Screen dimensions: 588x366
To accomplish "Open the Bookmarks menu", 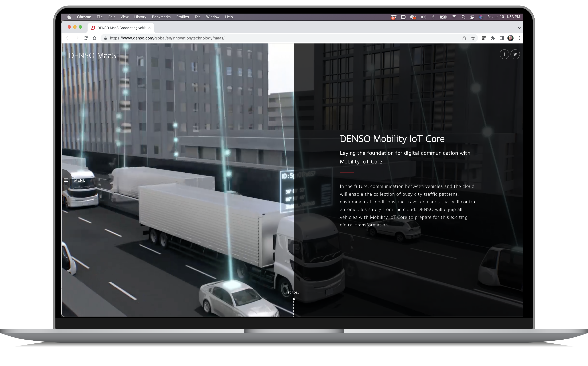I will pyautogui.click(x=161, y=17).
